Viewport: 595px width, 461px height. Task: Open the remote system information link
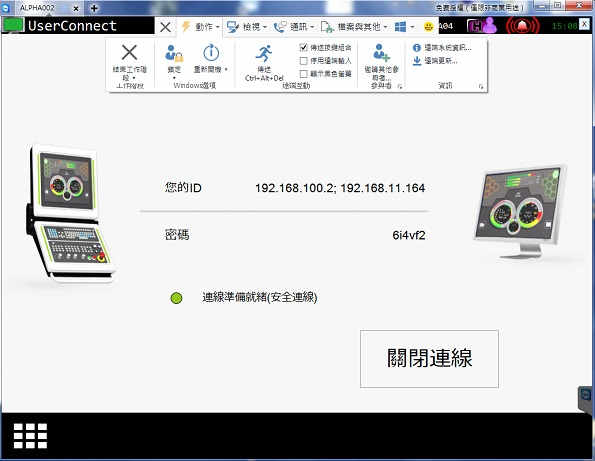[x=448, y=48]
